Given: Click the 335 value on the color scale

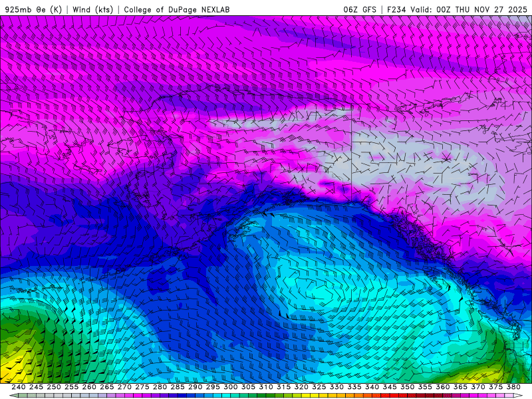Looking at the screenshot, I should pos(354,387).
